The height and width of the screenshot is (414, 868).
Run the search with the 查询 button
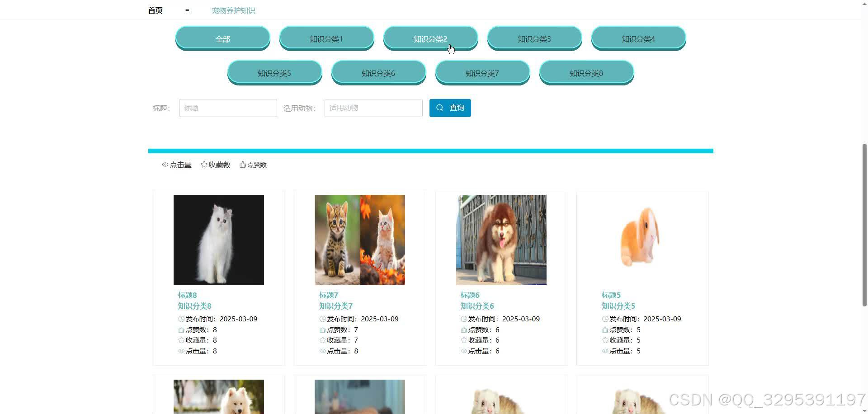coord(450,108)
